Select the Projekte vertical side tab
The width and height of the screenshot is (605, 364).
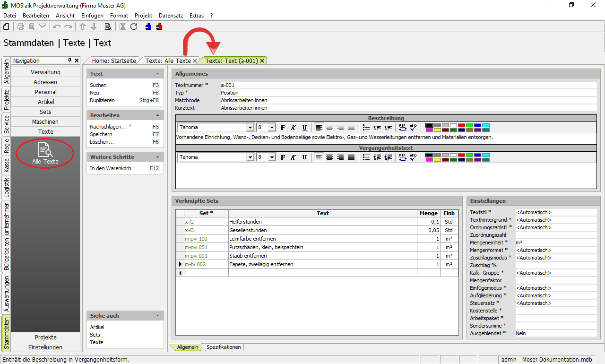pyautogui.click(x=7, y=99)
